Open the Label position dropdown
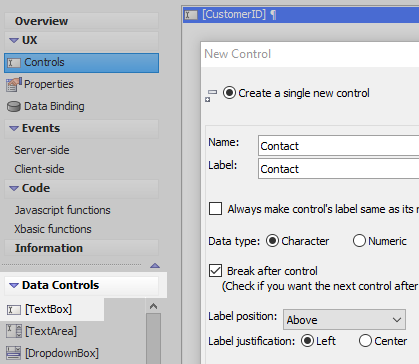 point(344,319)
